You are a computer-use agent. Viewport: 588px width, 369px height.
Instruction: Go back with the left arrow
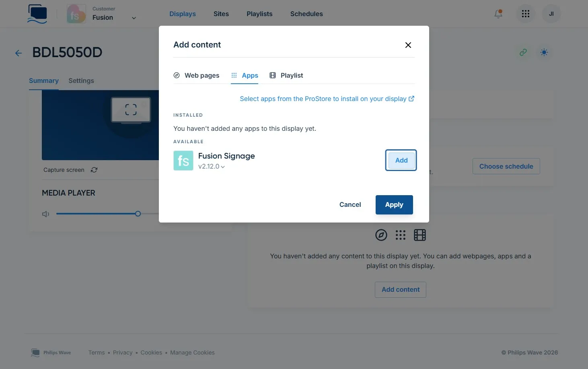click(x=19, y=53)
